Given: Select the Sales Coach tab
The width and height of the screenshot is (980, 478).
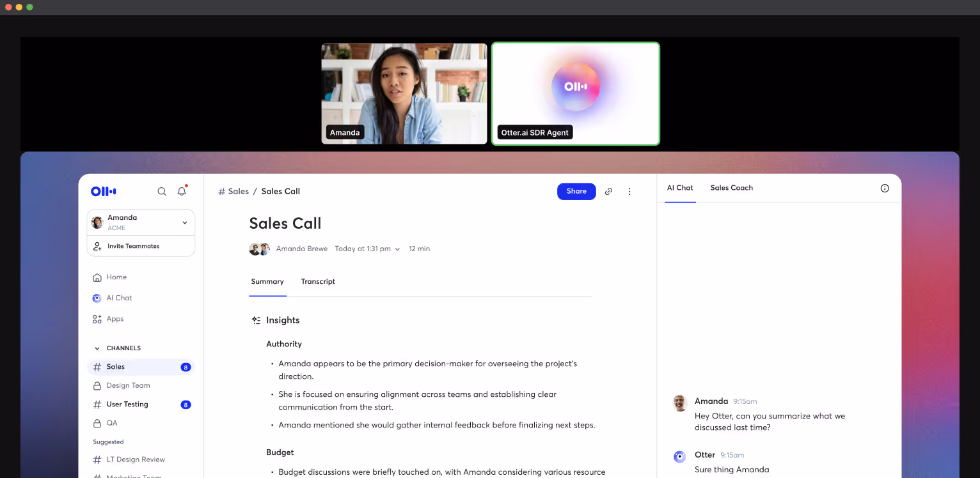Looking at the screenshot, I should (732, 188).
